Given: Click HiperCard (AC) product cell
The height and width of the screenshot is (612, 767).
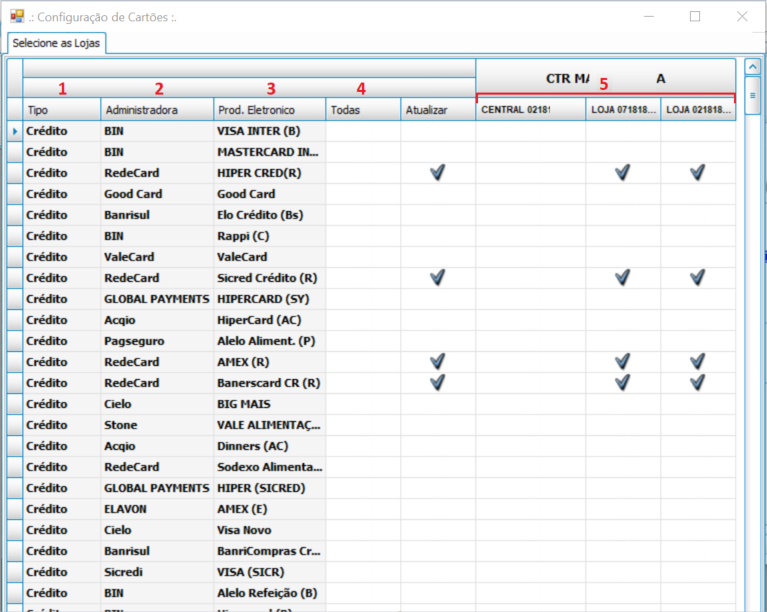Looking at the screenshot, I should (x=270, y=320).
